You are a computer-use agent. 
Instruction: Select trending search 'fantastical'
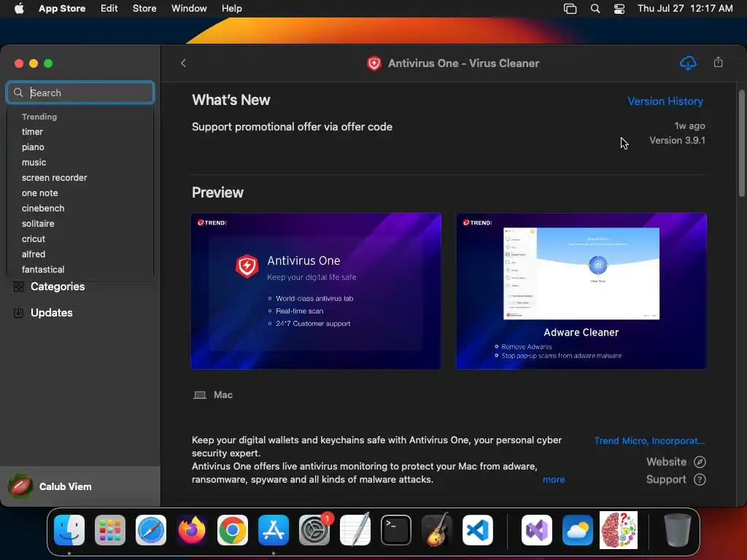pos(43,270)
